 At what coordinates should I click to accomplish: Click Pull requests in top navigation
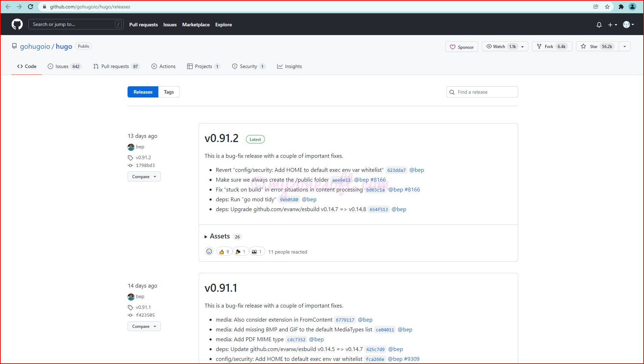point(143,25)
